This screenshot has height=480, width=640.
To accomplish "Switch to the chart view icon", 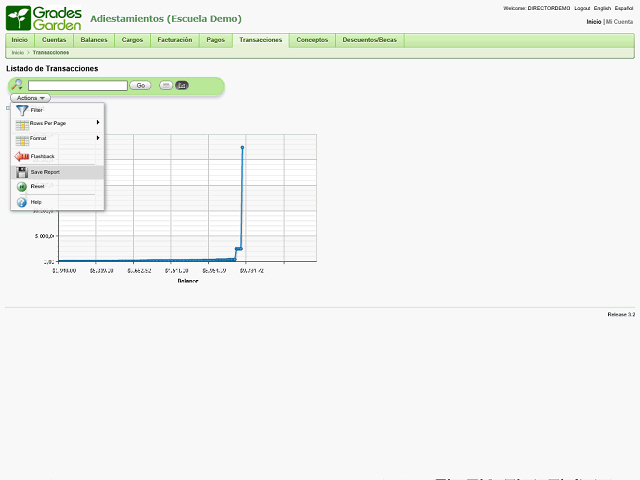I will click(x=182, y=85).
